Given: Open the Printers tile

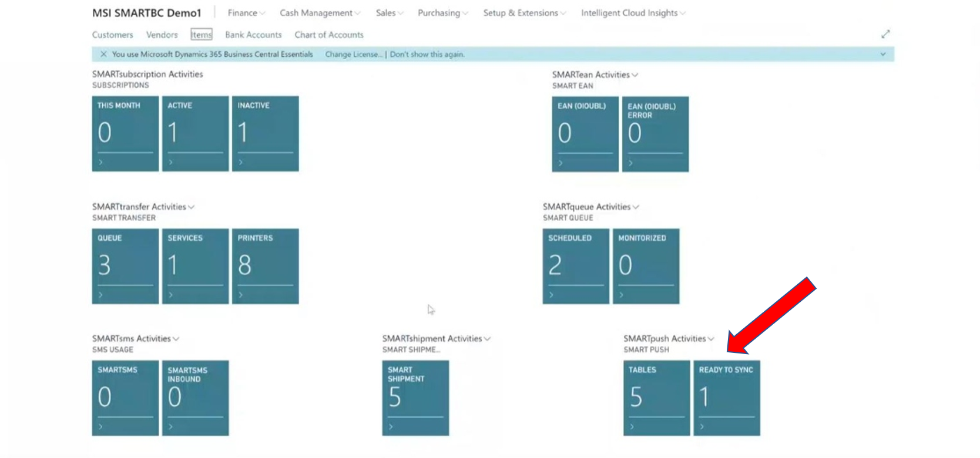Looking at the screenshot, I should (x=265, y=267).
